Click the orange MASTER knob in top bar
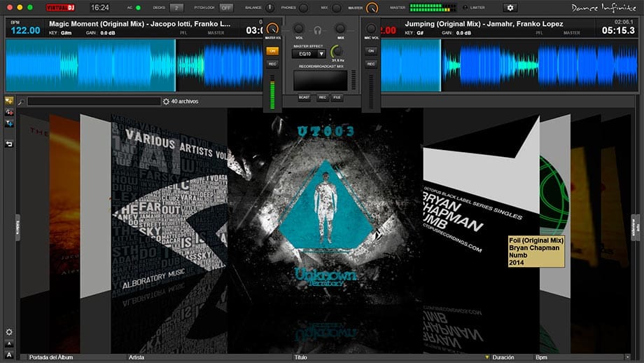Image resolution: width=644 pixels, height=363 pixels. (372, 8)
